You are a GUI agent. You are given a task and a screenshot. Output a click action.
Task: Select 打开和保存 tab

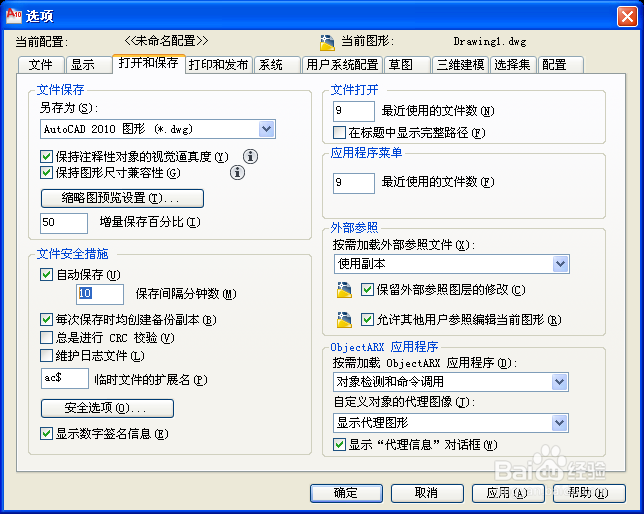tap(149, 63)
